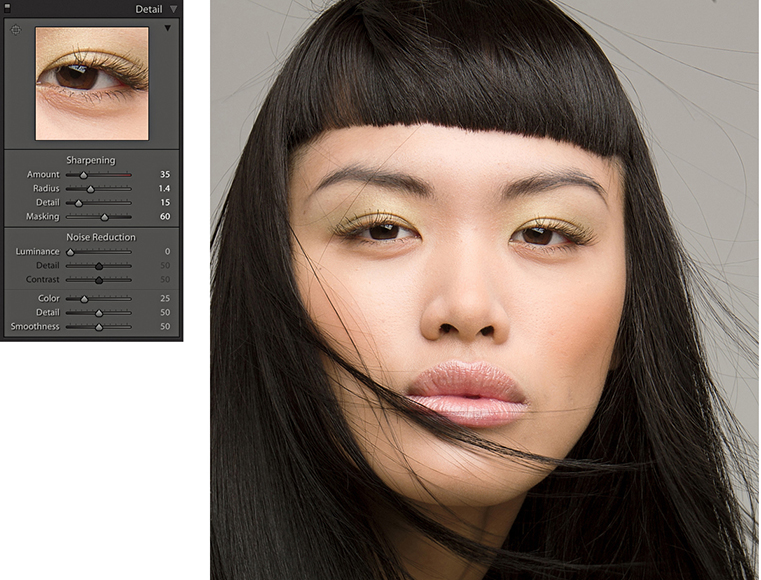Click the Smoothness label
Screen dimensions: 761x580
click(35, 327)
